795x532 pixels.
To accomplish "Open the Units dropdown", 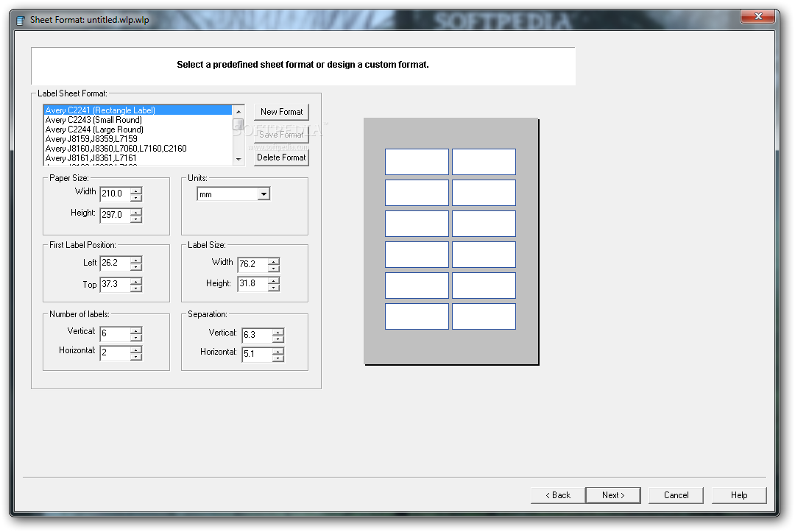I will coord(264,194).
